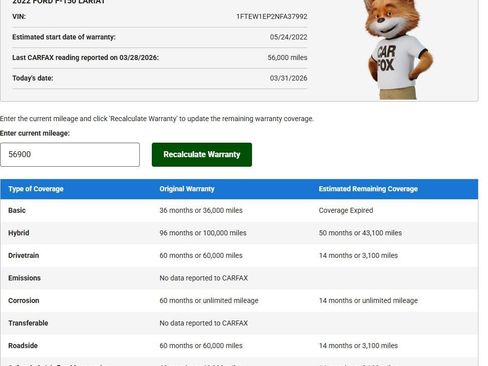Click the 56,000 miles reading value
Image resolution: width=488 pixels, height=366 pixels.
pyautogui.click(x=287, y=58)
